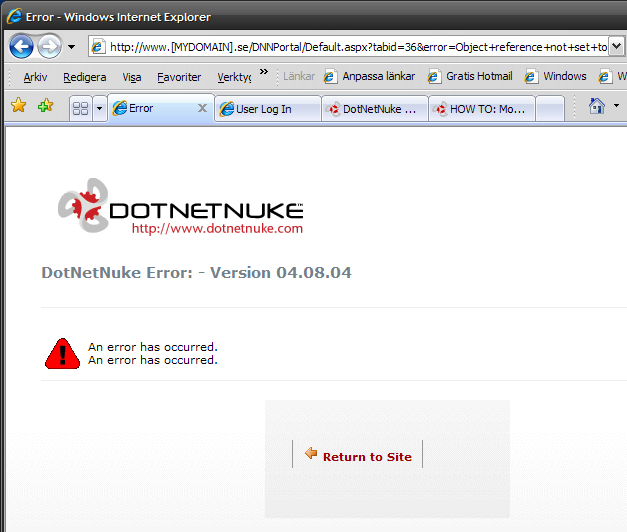Click the IE icon beside Gratis Hotmail
This screenshot has height=532, width=627.
[434, 76]
